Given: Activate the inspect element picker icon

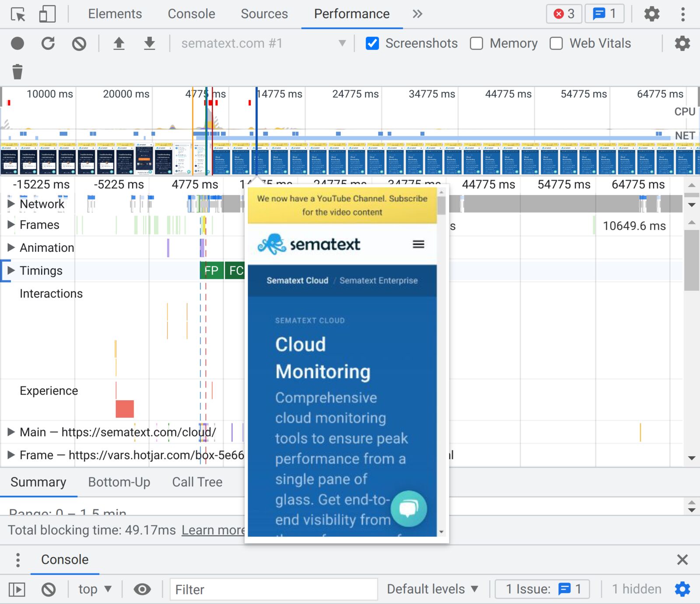Looking at the screenshot, I should tap(18, 14).
